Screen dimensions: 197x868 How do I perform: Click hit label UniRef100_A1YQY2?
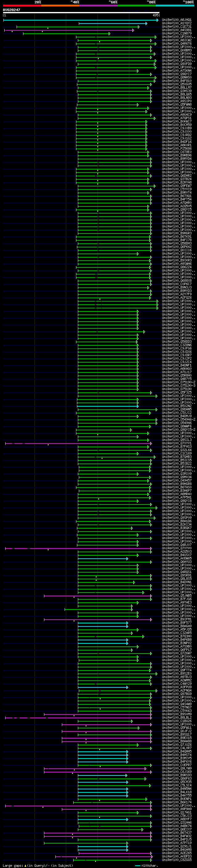177,23
